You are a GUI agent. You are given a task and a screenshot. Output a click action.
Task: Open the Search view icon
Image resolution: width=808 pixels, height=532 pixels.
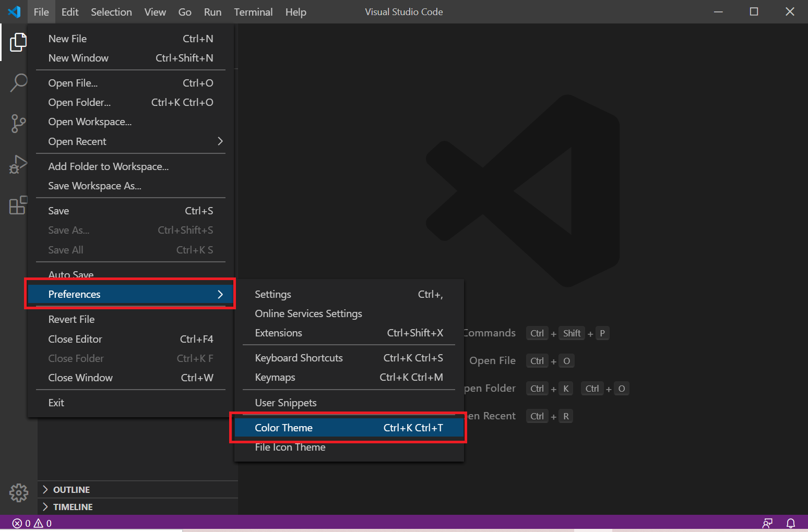[x=18, y=82]
